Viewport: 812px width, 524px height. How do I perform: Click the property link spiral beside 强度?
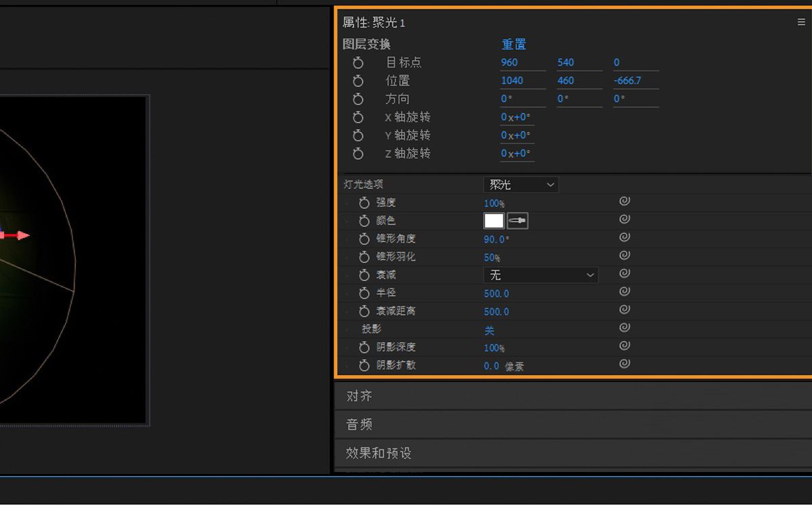point(624,201)
